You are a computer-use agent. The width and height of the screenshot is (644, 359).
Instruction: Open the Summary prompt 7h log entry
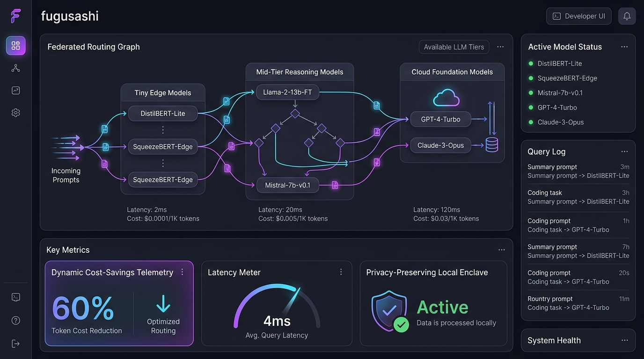pyautogui.click(x=578, y=251)
